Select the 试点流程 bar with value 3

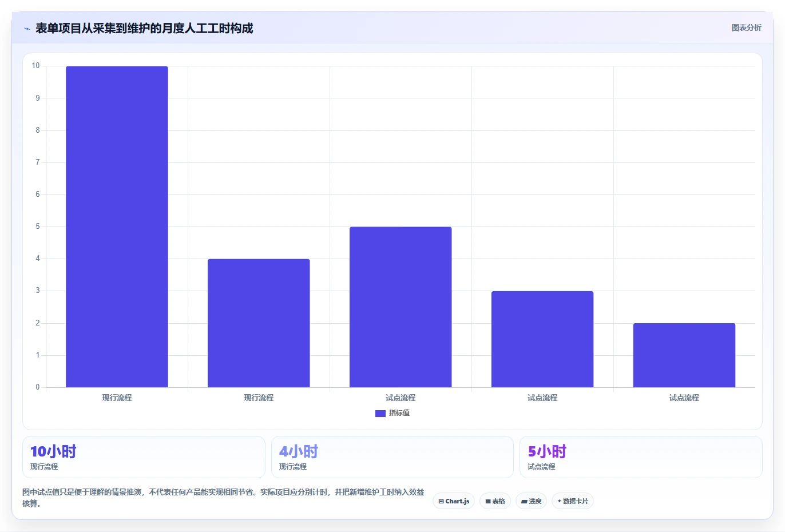(x=542, y=339)
